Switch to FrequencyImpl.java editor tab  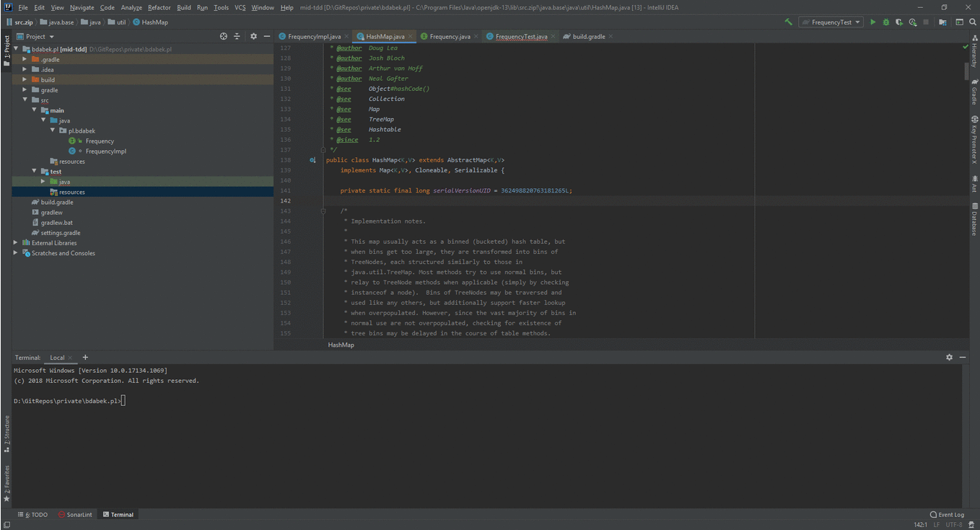tap(314, 36)
